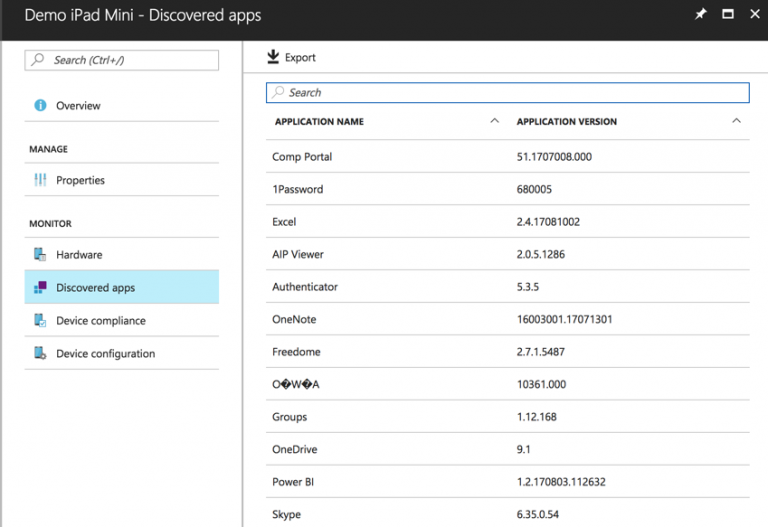Click the APPLICATION NAME column header
Viewport: 768px width, 527px height.
(319, 121)
